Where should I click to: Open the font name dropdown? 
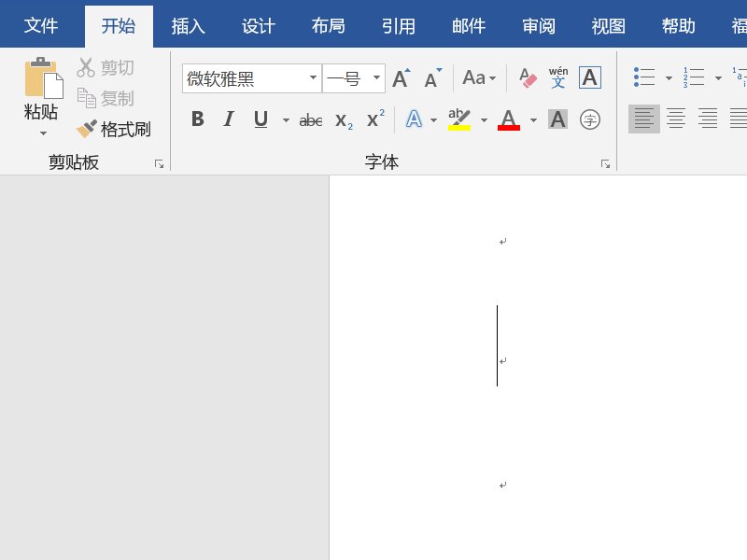point(316,78)
